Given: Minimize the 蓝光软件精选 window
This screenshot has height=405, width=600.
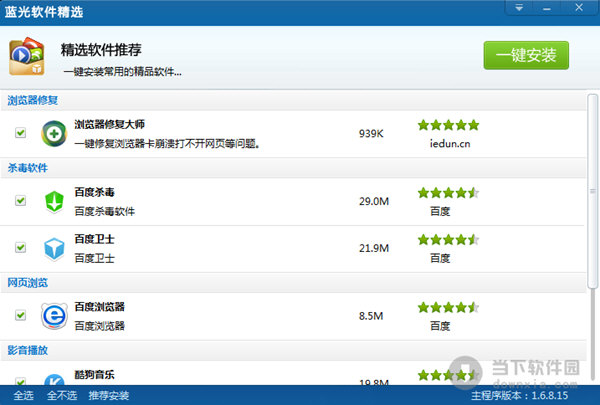Looking at the screenshot, I should (547, 8).
